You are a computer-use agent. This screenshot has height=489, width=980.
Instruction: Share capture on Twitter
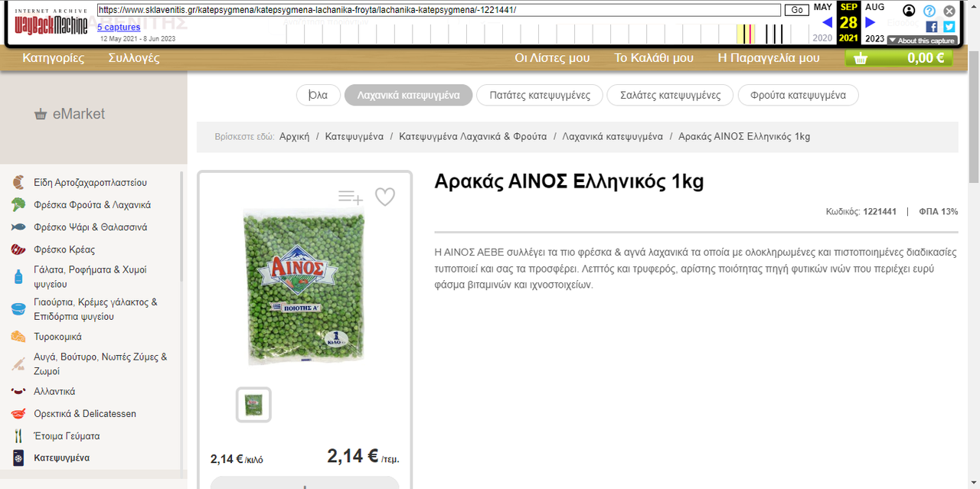click(949, 27)
